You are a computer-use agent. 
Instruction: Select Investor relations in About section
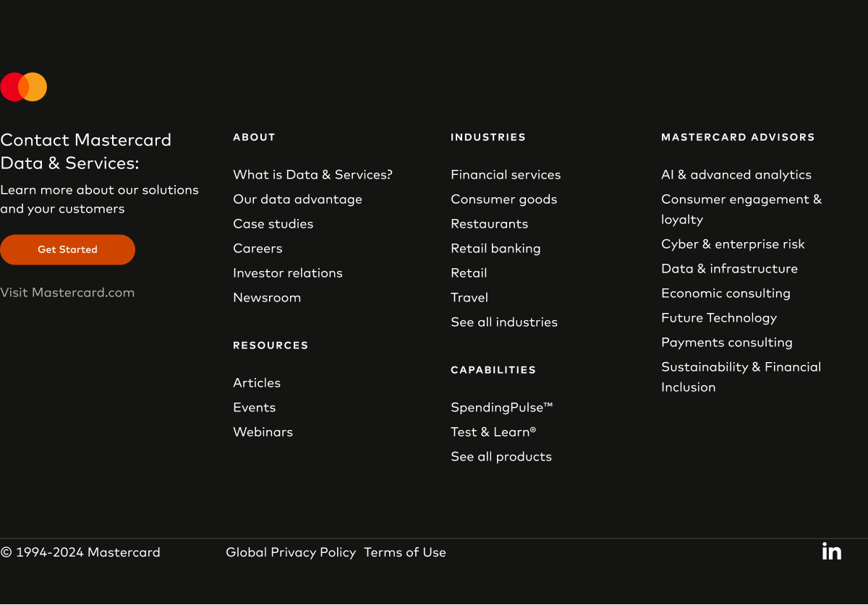coord(287,273)
